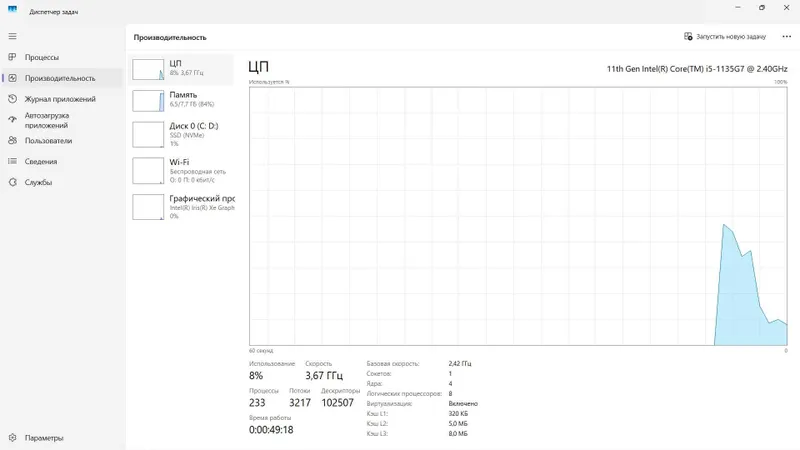This screenshot has width=800, height=450.
Task: Restore down the Task Manager window
Action: click(762, 8)
